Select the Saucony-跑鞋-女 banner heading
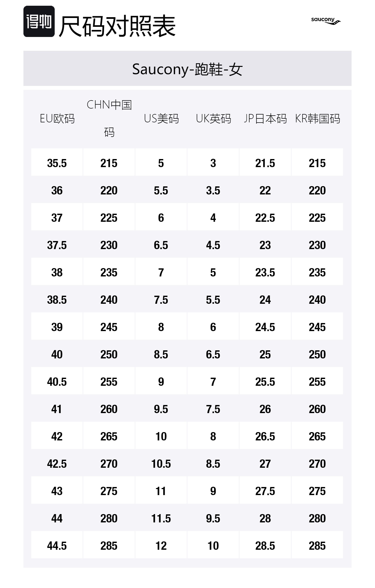 (187, 69)
